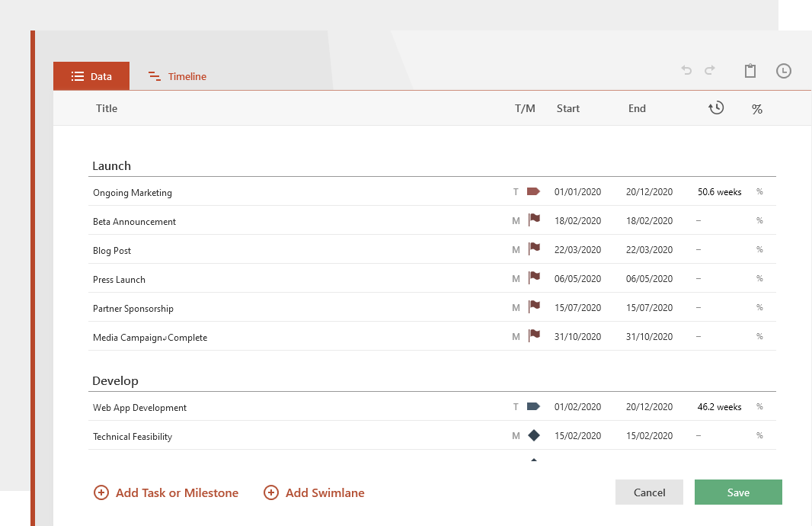Image resolution: width=812 pixels, height=526 pixels.
Task: Select Add Swimlane
Action: tap(313, 492)
